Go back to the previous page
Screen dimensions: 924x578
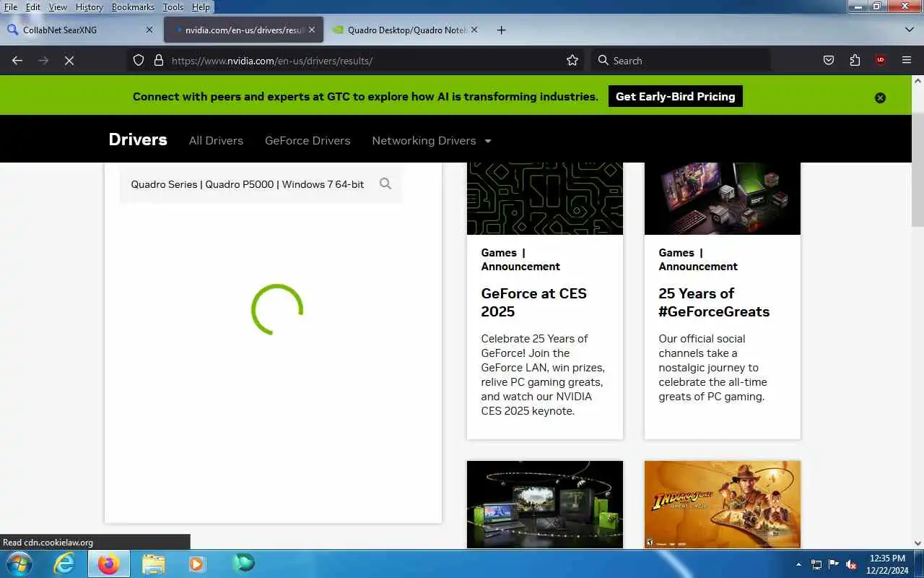tap(17, 61)
